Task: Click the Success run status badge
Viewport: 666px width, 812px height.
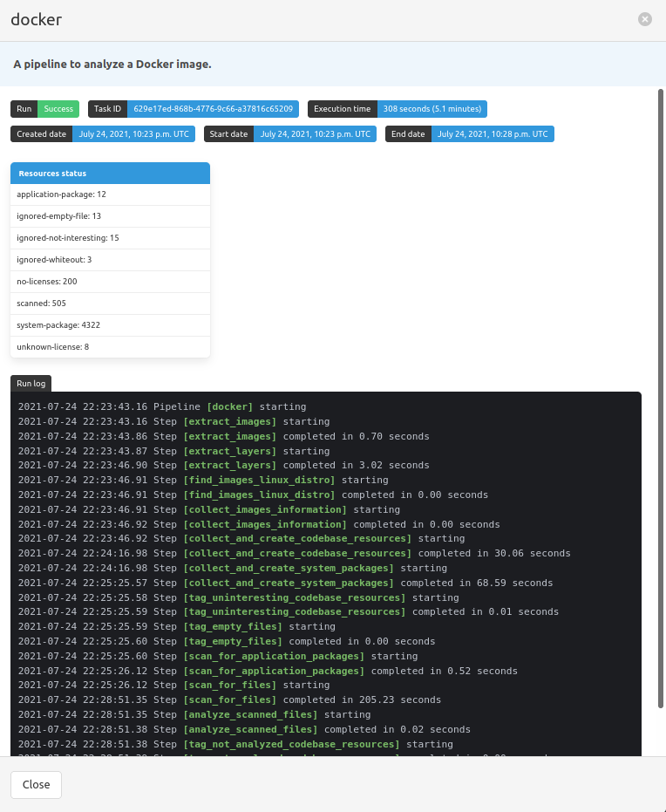Action: pos(58,109)
